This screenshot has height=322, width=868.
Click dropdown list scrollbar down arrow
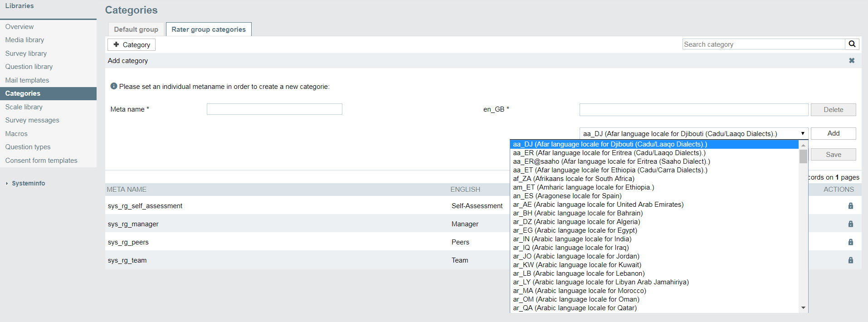coord(803,308)
